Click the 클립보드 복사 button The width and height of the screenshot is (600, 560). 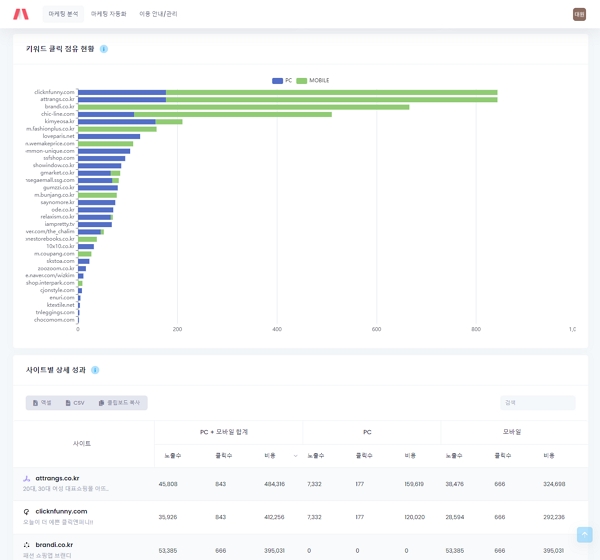pos(119,403)
